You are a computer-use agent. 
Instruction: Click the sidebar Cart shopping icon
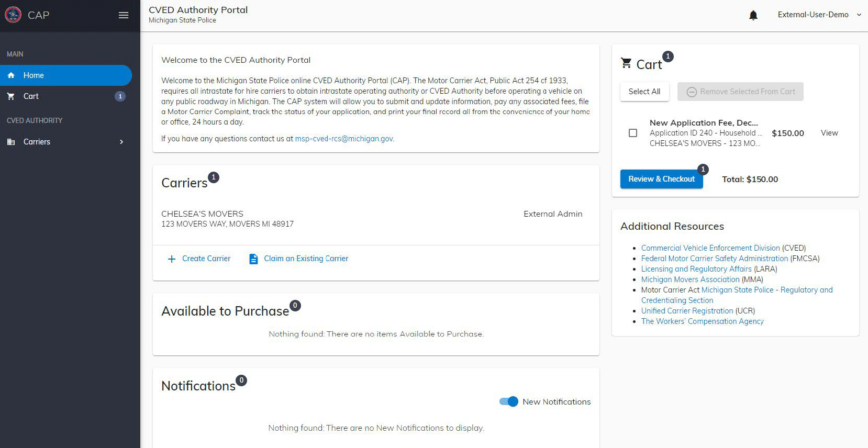11,96
